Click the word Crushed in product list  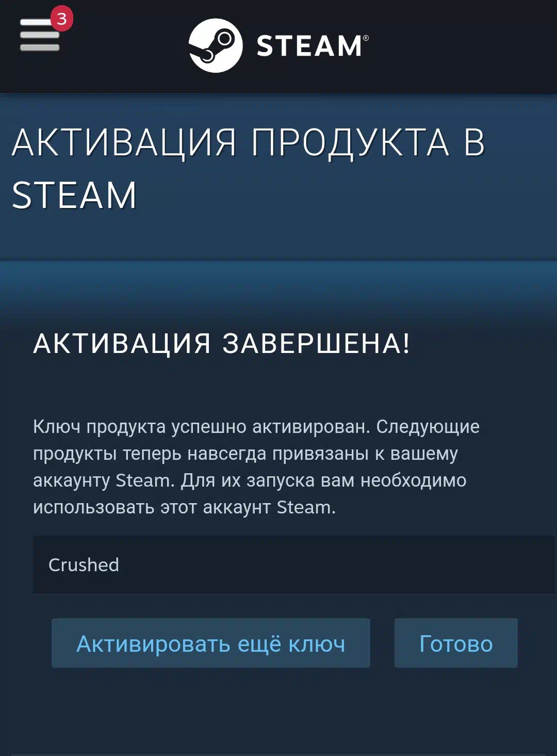point(84,565)
